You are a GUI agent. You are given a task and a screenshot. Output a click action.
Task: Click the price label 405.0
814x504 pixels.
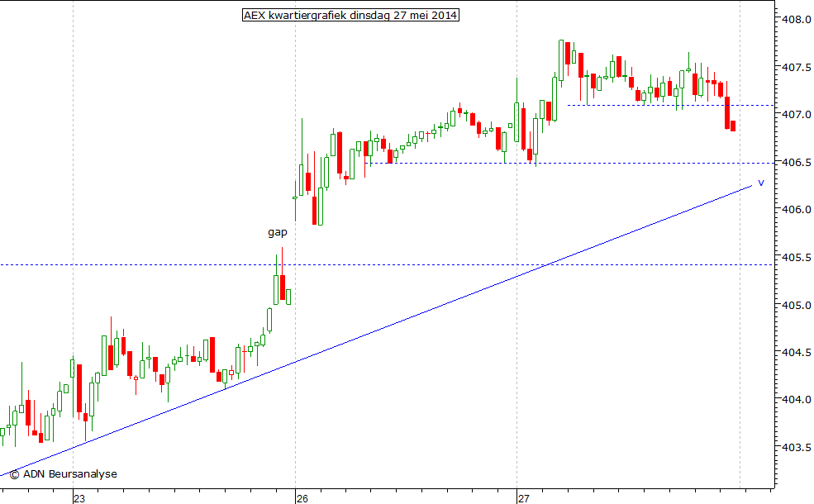click(x=797, y=305)
